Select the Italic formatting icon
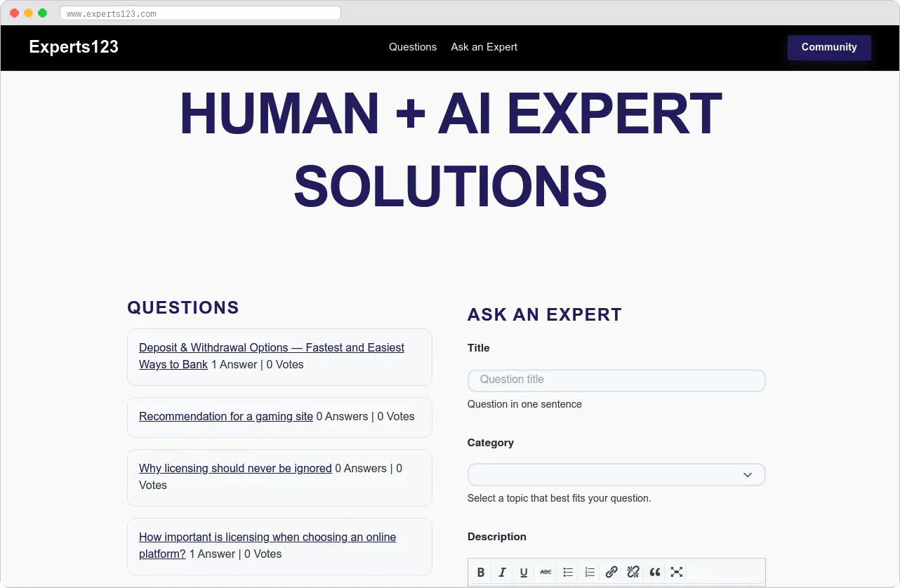 click(x=502, y=572)
